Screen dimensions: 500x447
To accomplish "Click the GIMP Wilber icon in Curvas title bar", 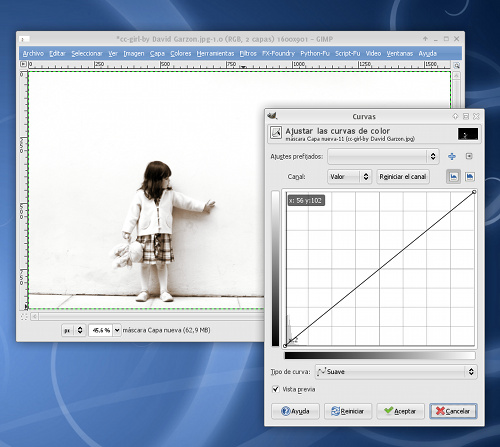I will click(272, 116).
